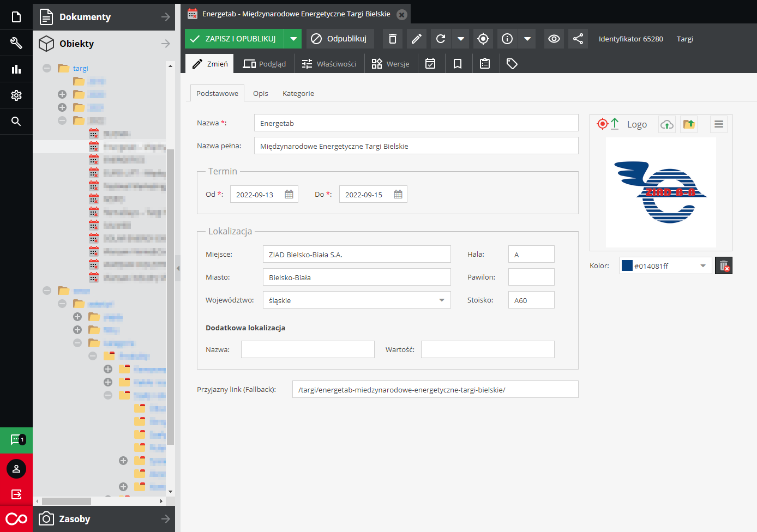Click the folder search icon for Logo

point(689,124)
